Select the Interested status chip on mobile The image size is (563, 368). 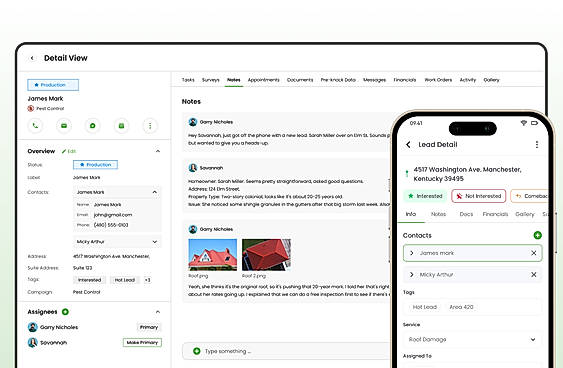click(425, 196)
